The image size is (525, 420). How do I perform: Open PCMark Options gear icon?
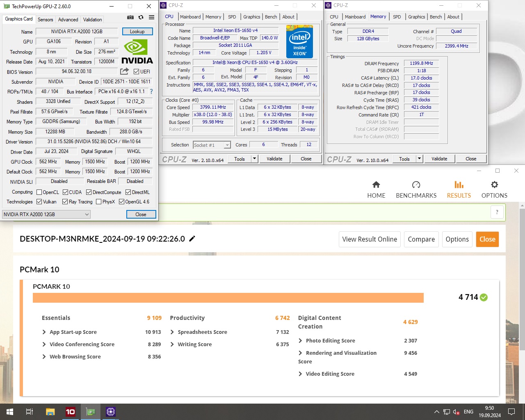(x=495, y=185)
